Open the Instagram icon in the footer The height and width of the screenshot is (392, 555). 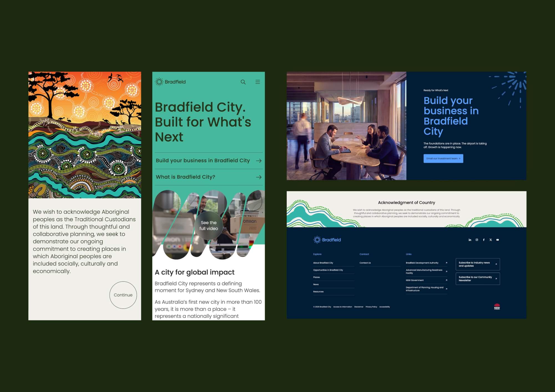click(x=477, y=240)
